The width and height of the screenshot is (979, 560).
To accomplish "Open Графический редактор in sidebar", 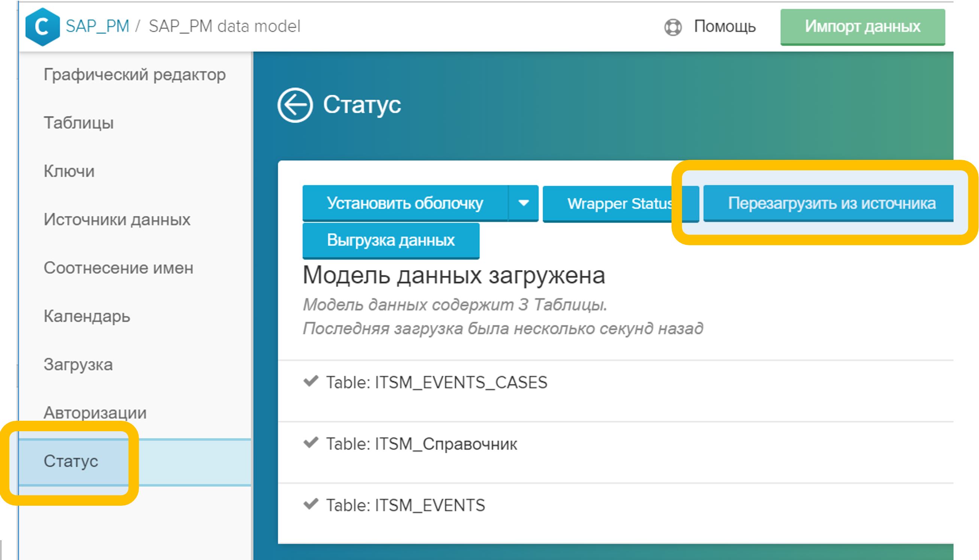I will tap(135, 74).
